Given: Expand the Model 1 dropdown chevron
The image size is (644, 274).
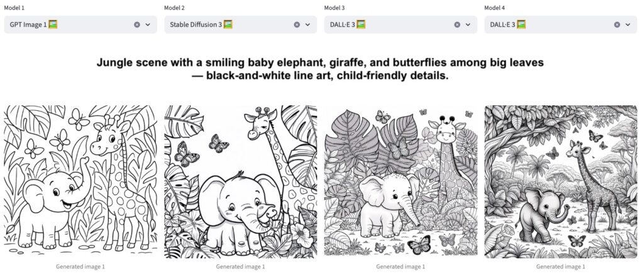Looking at the screenshot, I should [x=148, y=25].
